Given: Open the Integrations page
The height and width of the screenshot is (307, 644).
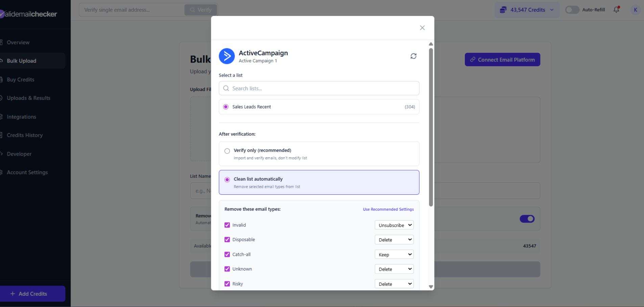Looking at the screenshot, I should tap(21, 117).
